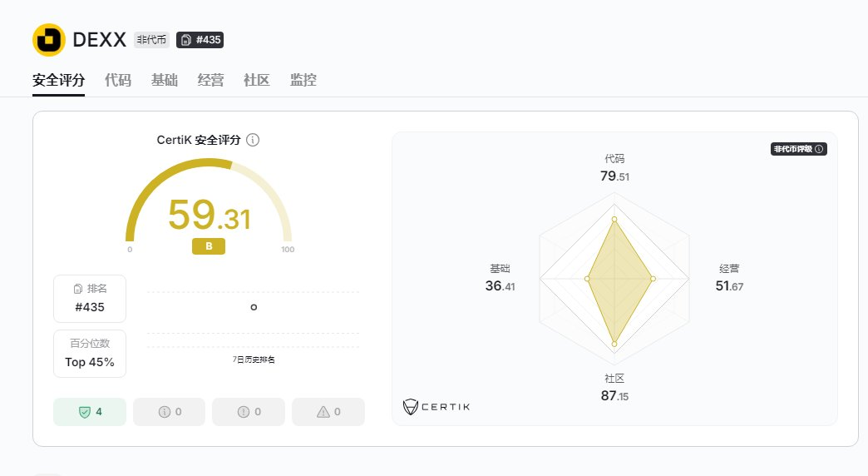Image resolution: width=868 pixels, height=476 pixels.
Task: Click the 非代币 label tag
Action: click(x=151, y=40)
